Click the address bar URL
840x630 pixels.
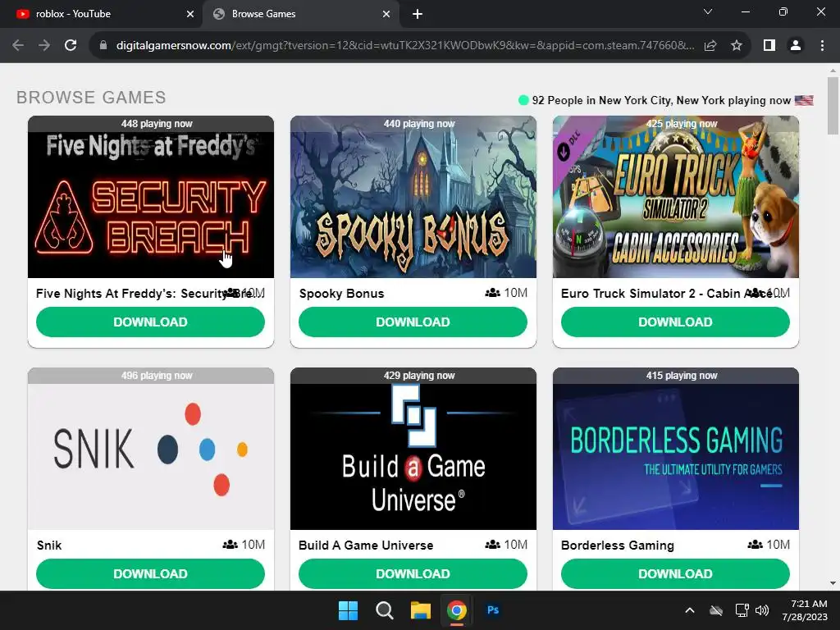(405, 46)
